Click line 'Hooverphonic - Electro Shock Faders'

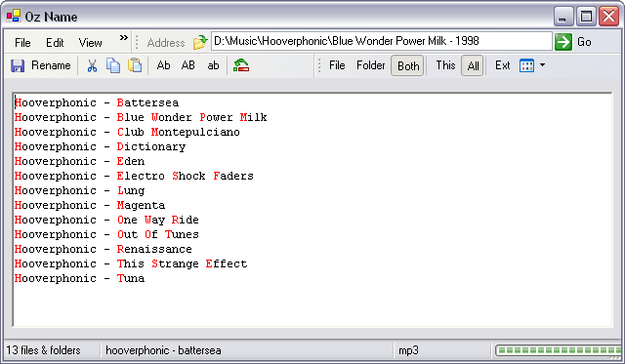pos(134,176)
